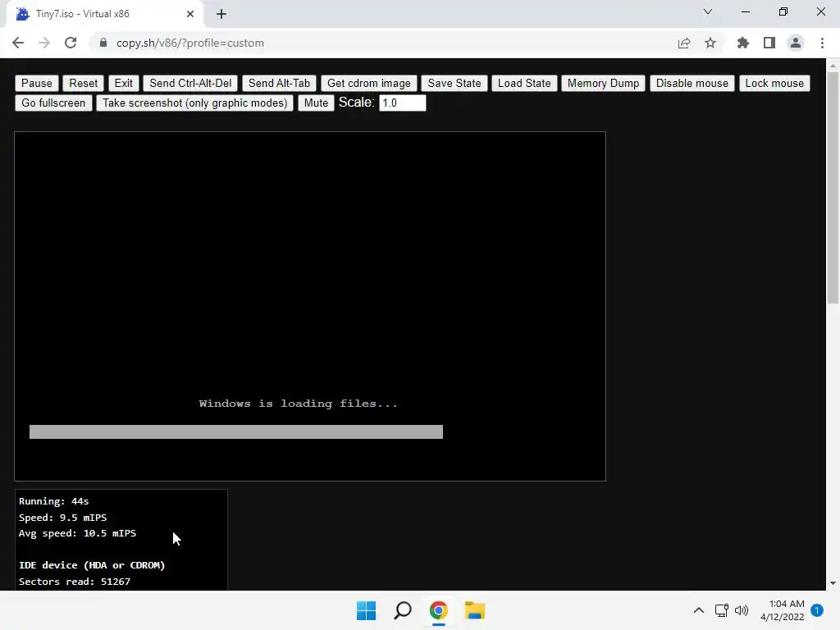
Task: Pause the emulator
Action: pyautogui.click(x=36, y=83)
